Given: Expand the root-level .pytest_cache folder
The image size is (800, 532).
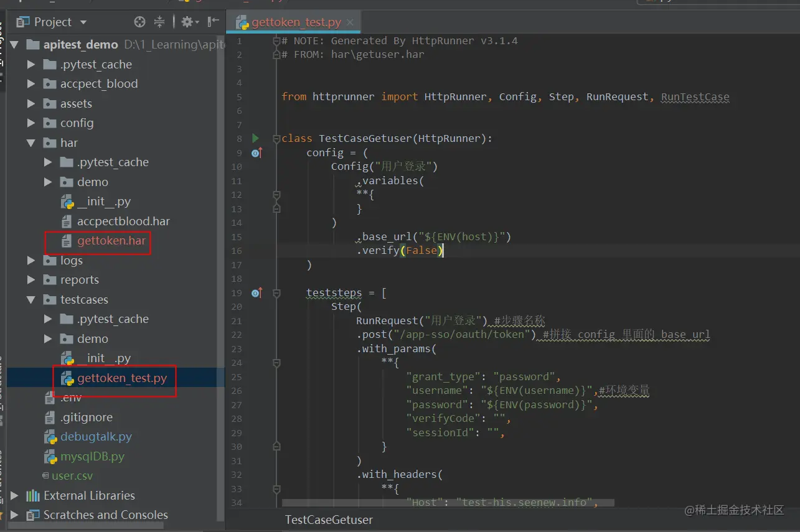Looking at the screenshot, I should click(31, 65).
